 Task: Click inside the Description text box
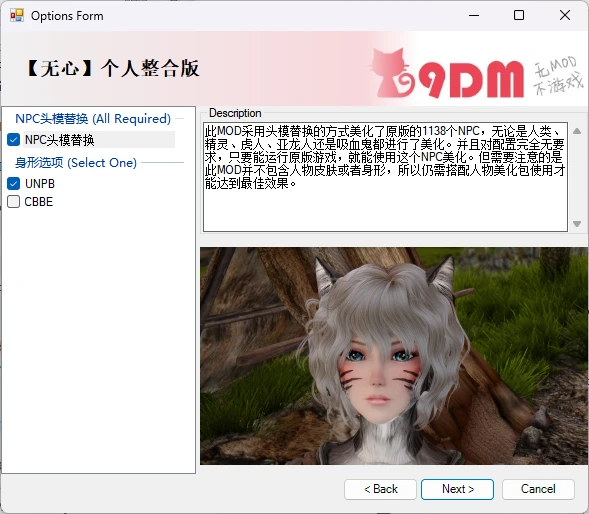tap(385, 177)
